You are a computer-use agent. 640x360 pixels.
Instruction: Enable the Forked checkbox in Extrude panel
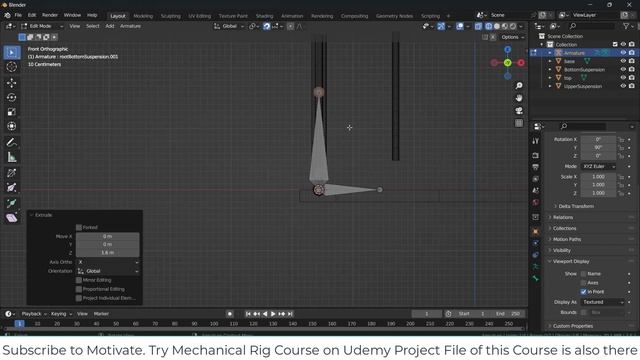point(79,227)
